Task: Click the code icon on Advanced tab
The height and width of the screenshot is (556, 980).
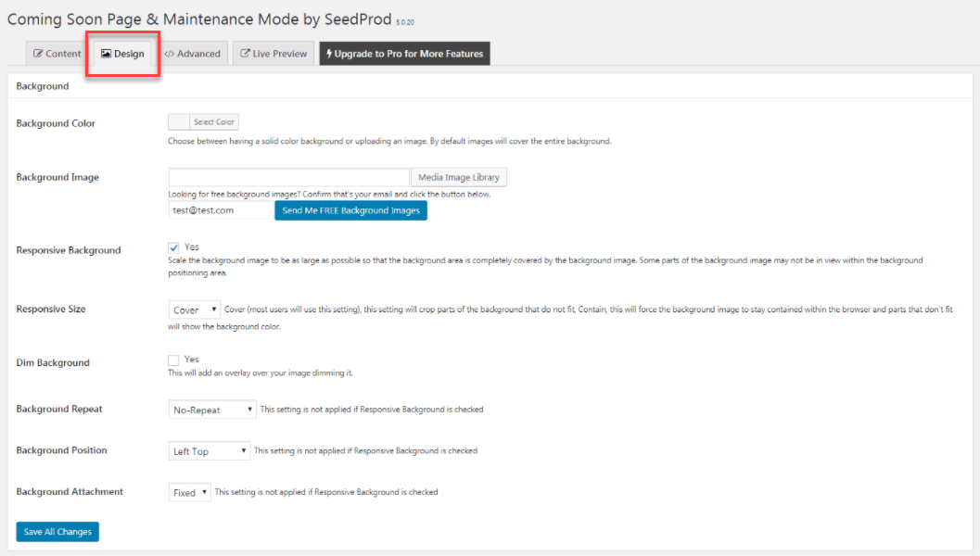Action: click(170, 54)
